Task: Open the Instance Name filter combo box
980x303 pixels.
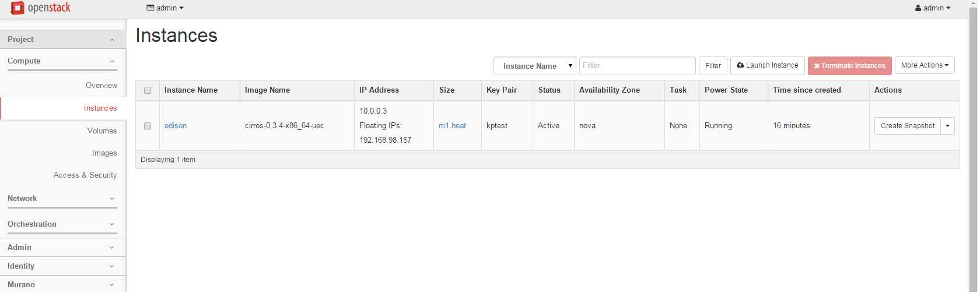Action: (x=534, y=66)
